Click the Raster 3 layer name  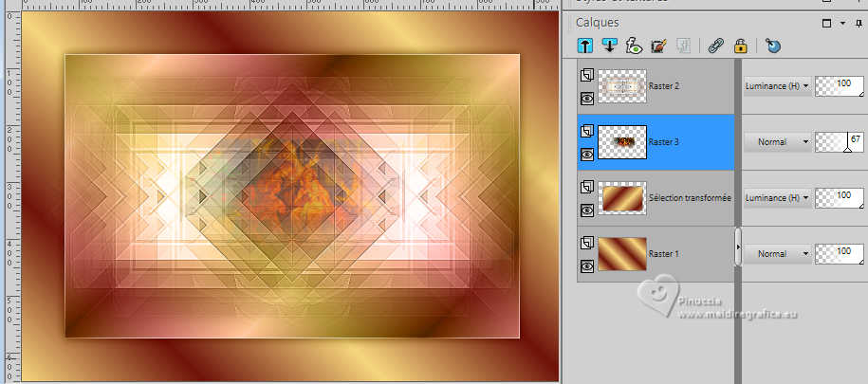tap(664, 142)
